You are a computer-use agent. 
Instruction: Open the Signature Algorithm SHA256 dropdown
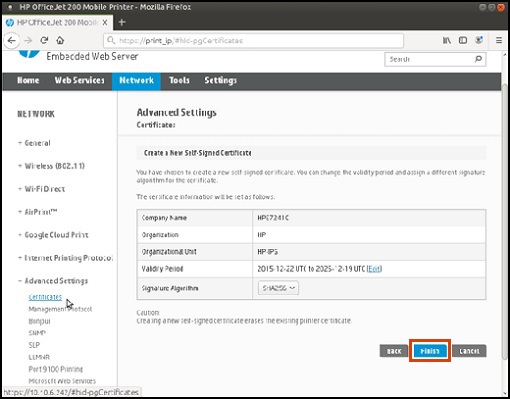tap(278, 288)
